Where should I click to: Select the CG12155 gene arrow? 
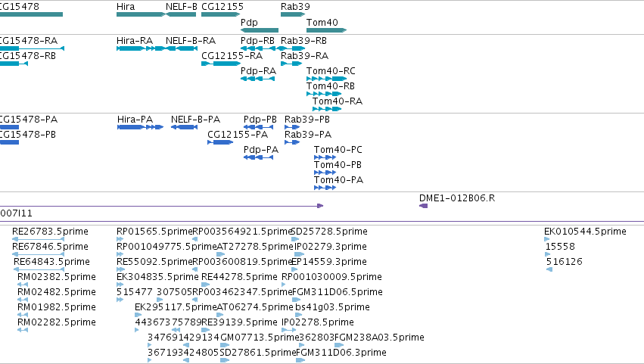click(x=220, y=14)
